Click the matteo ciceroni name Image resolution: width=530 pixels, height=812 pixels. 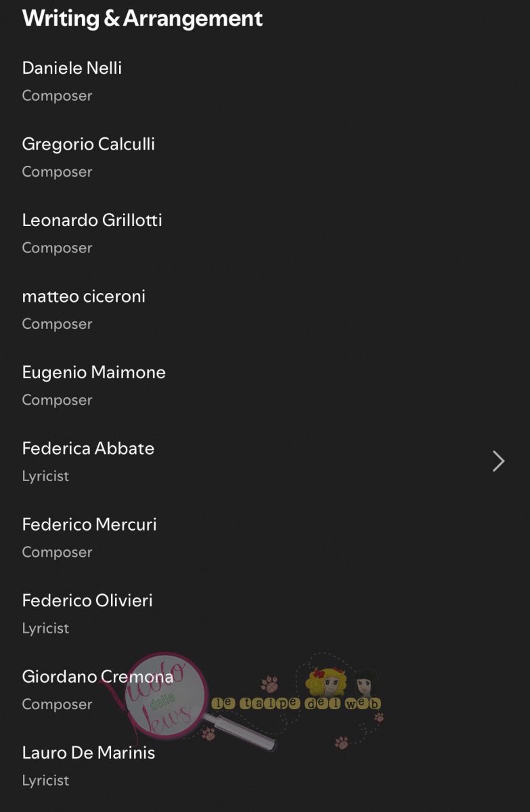[83, 296]
